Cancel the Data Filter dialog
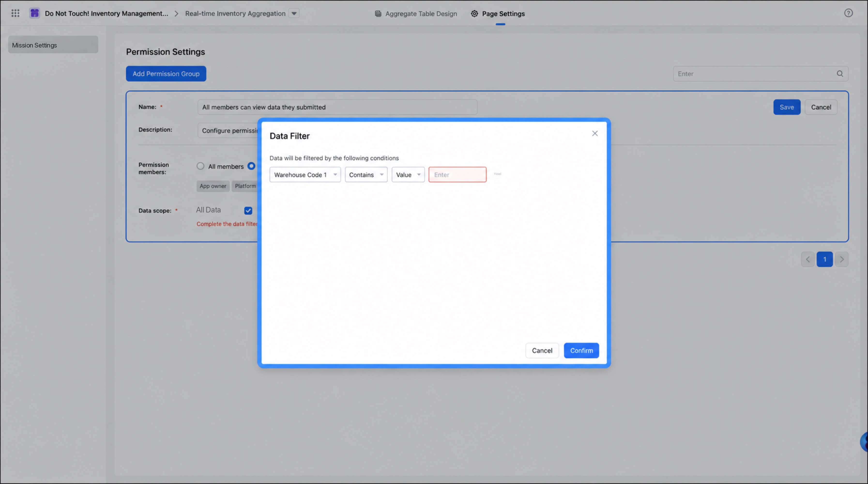This screenshot has height=484, width=868. coord(542,351)
